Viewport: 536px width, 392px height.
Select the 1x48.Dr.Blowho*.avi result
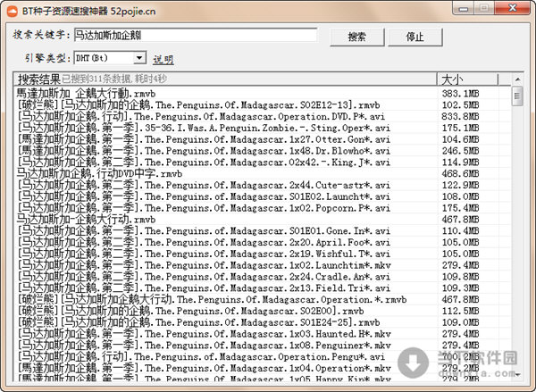pyautogui.click(x=204, y=151)
